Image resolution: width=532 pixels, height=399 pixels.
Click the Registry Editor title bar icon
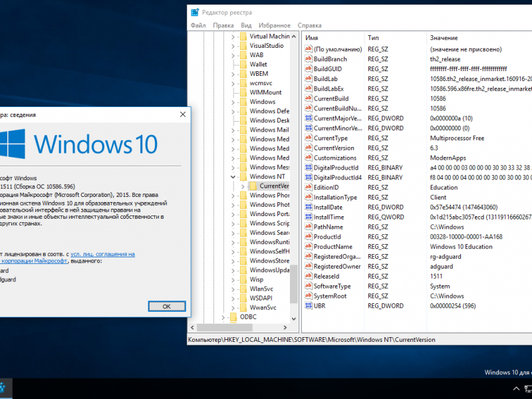pos(195,13)
